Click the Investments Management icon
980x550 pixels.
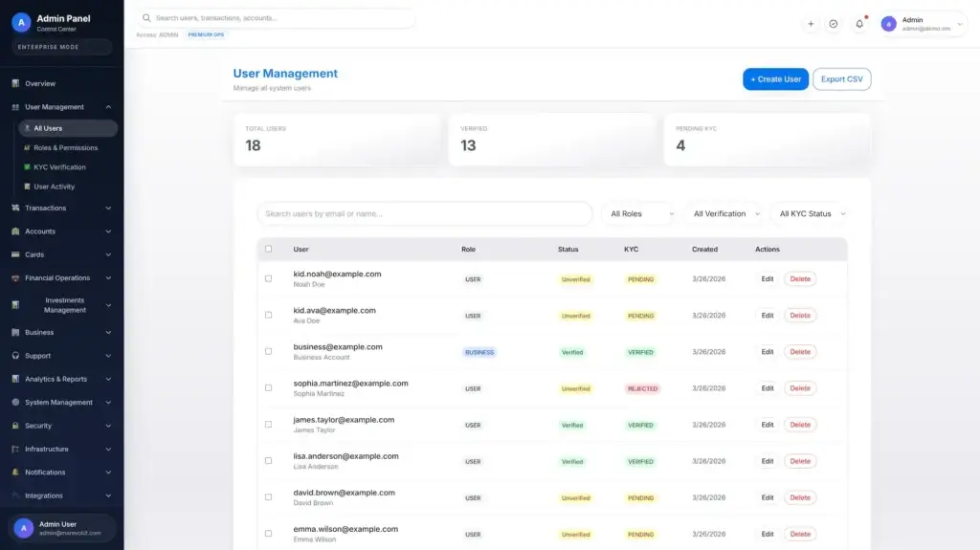tap(15, 305)
